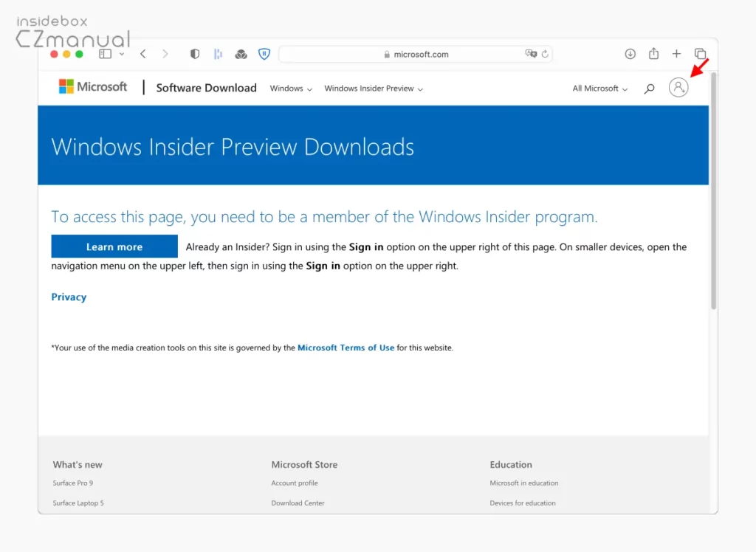Click the microsoft.com address bar
The width and height of the screenshot is (756, 552).
pos(415,54)
